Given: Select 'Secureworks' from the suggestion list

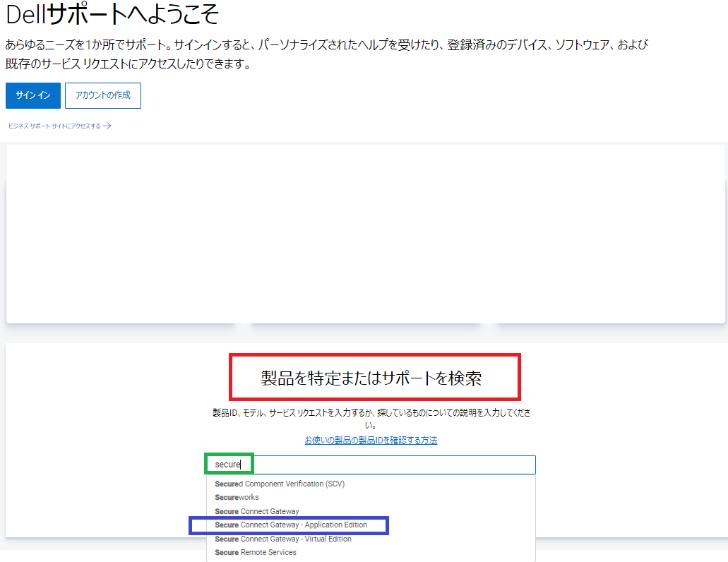Looking at the screenshot, I should pyautogui.click(x=237, y=497).
